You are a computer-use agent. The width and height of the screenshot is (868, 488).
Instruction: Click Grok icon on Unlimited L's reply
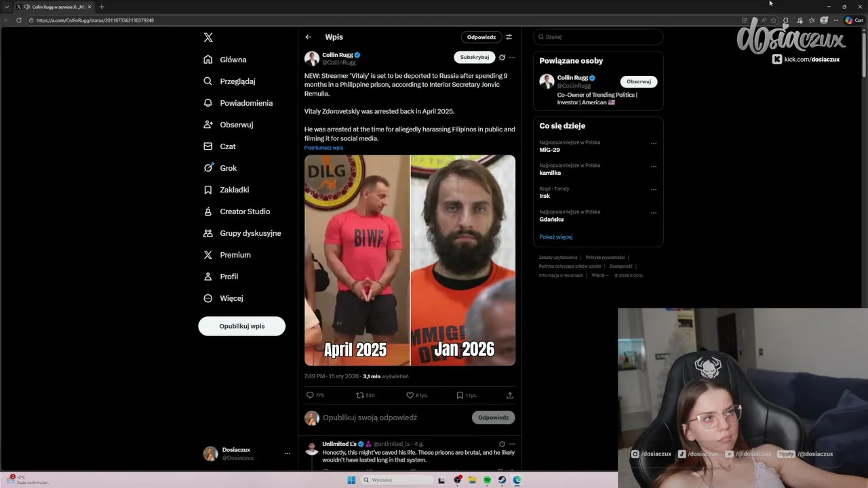502,444
